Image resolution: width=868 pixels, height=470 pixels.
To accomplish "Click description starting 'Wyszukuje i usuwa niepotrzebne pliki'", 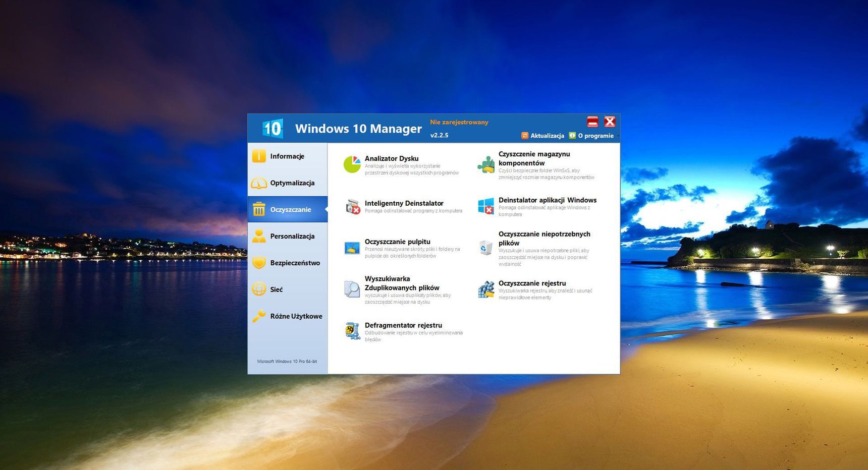I will click(544, 257).
